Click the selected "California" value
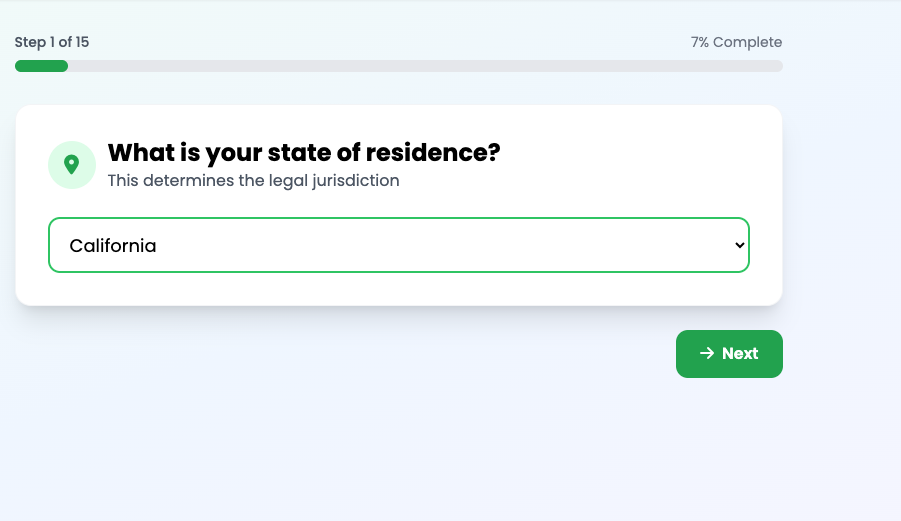901x521 pixels. [x=113, y=245]
